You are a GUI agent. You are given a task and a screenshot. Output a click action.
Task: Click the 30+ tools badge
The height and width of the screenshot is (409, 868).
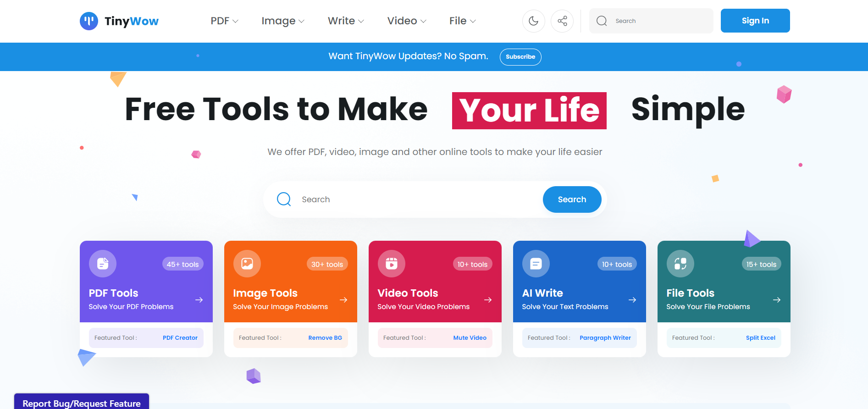tap(327, 264)
